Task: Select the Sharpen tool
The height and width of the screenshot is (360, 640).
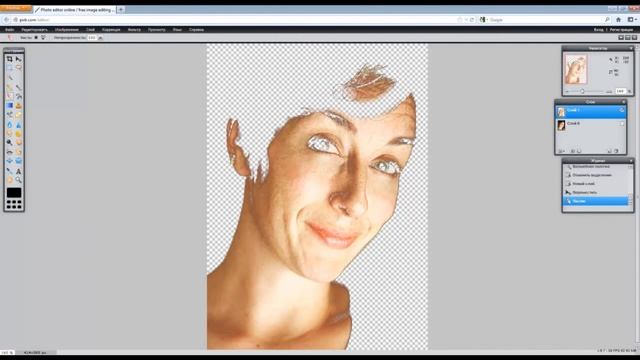Action: [x=18, y=124]
